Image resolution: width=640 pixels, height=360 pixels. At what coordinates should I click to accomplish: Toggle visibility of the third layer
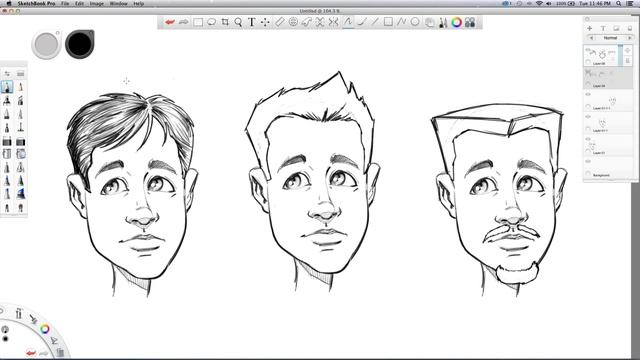588,94
